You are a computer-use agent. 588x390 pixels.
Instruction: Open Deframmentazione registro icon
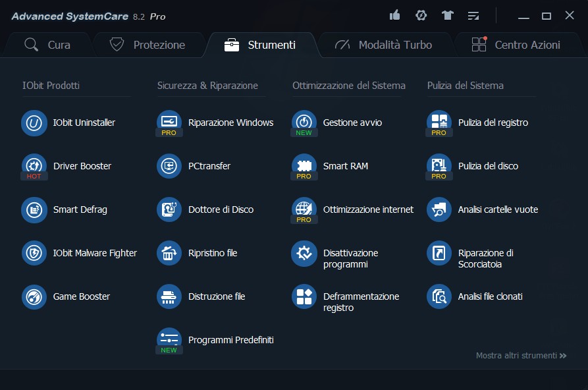pos(304,297)
